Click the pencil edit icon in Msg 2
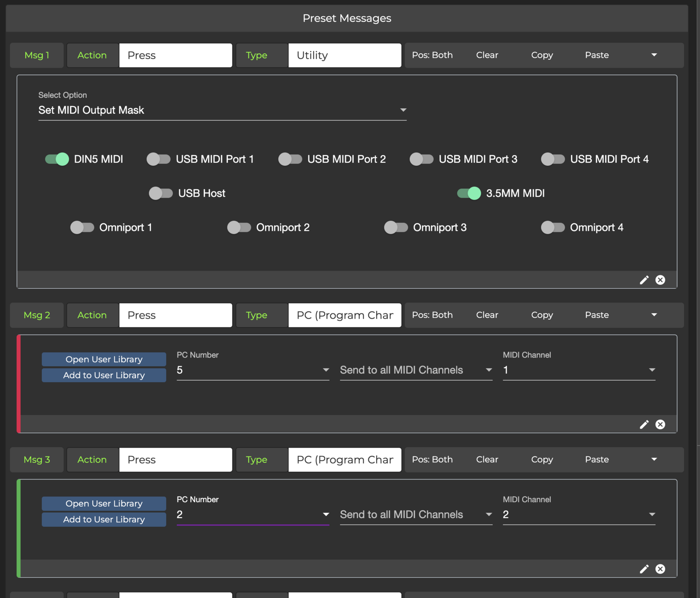The width and height of the screenshot is (700, 598). [644, 424]
